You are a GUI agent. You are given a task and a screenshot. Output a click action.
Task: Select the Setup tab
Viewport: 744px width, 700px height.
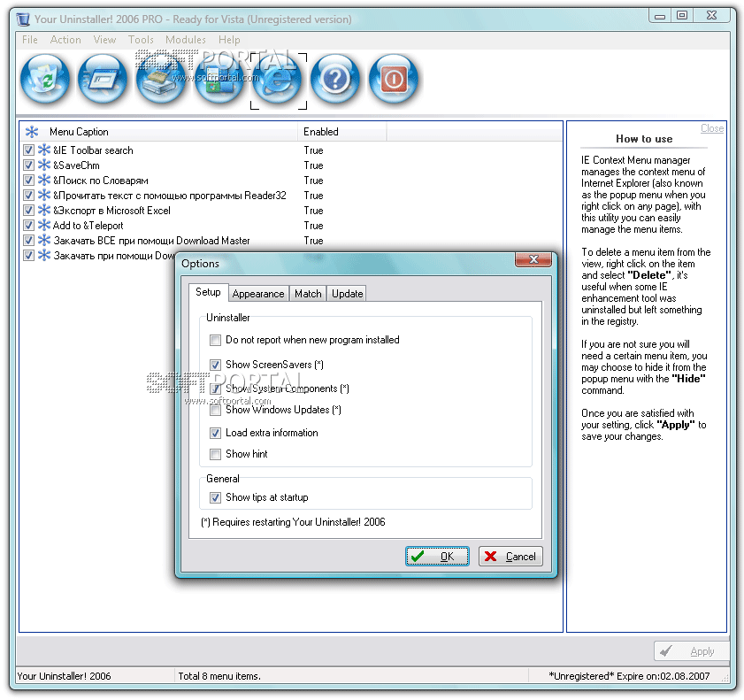click(x=208, y=292)
